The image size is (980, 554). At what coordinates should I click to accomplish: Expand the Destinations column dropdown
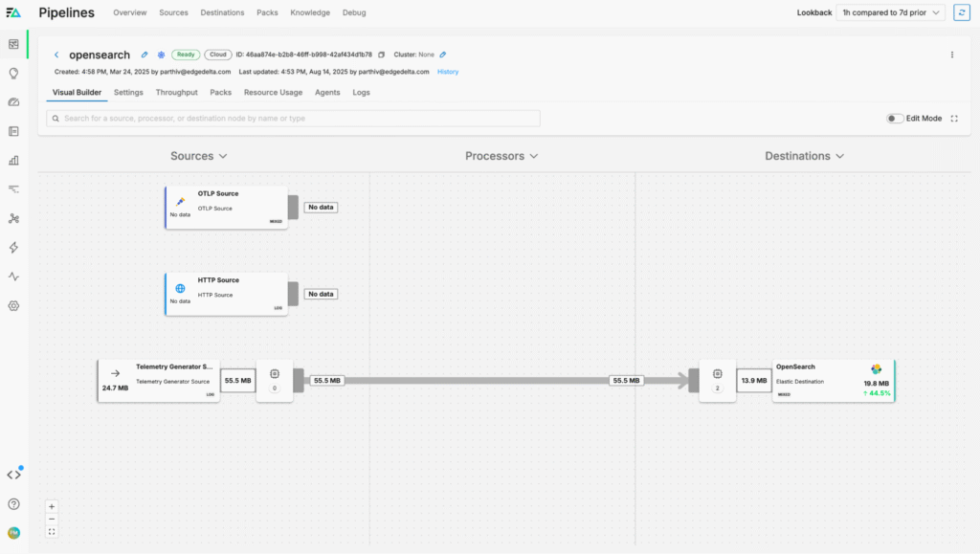[x=804, y=156]
